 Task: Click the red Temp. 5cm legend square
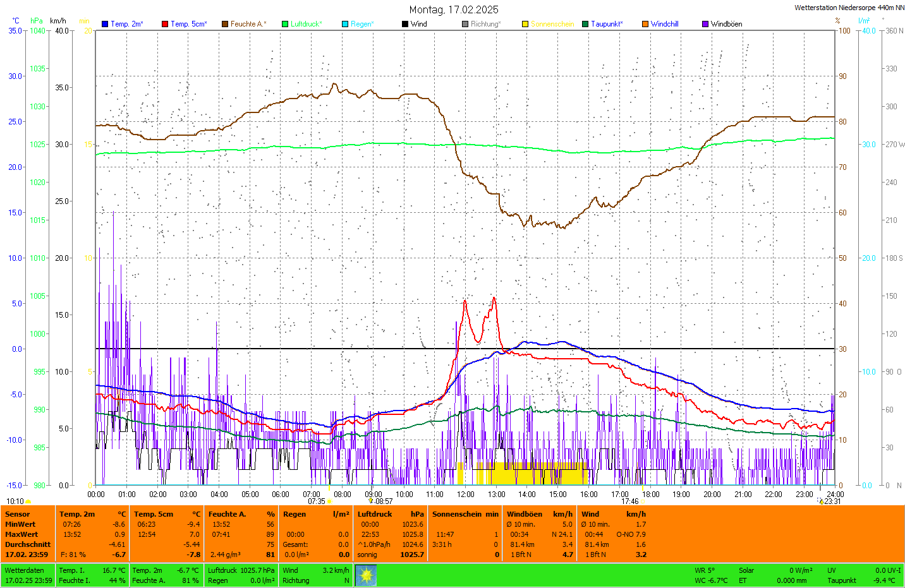pos(165,24)
